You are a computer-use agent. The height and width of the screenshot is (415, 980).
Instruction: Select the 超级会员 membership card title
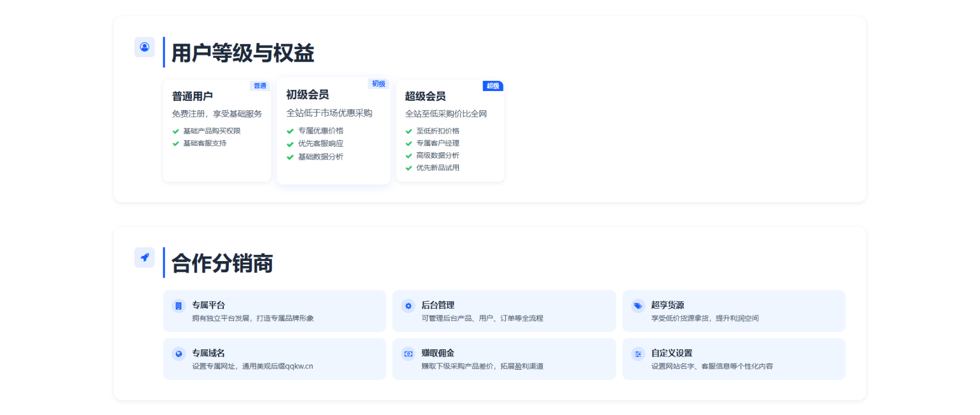coord(425,96)
